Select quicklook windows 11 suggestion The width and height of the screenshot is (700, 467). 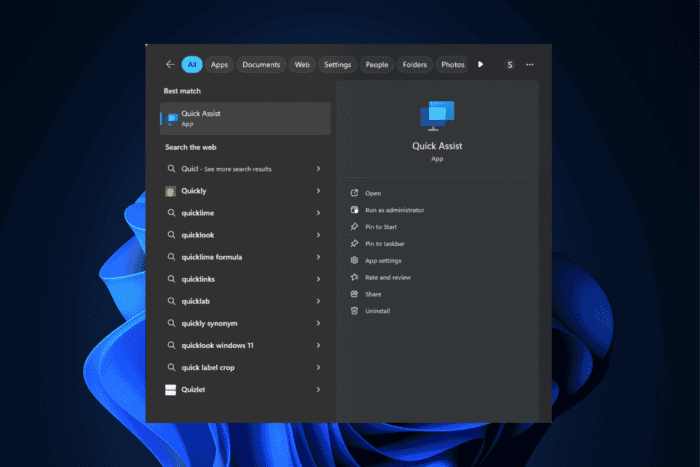[x=245, y=346]
